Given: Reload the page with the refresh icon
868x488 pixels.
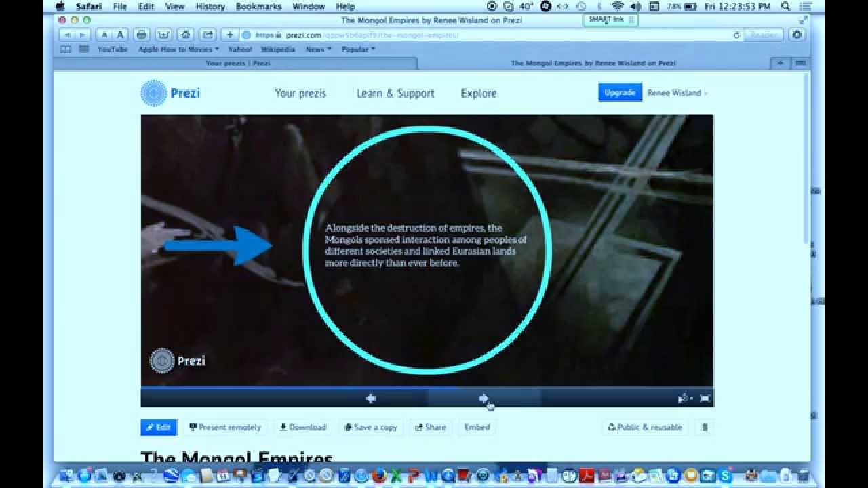Looking at the screenshot, I should [736, 35].
